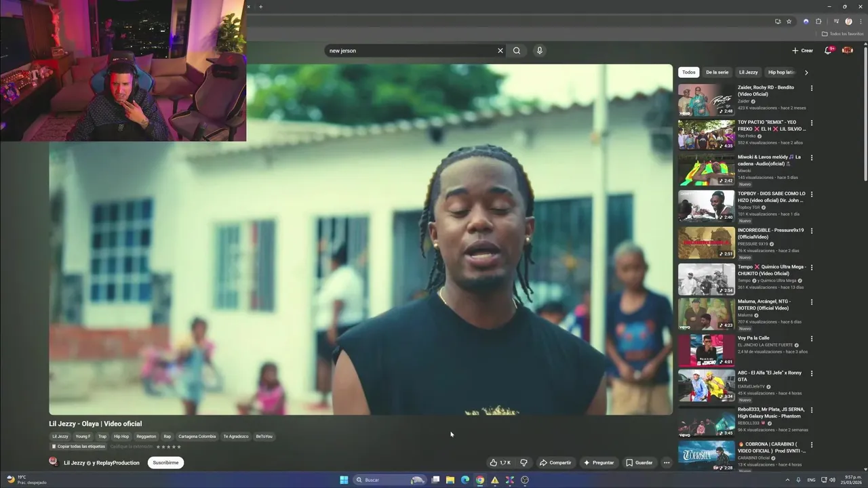Click the Crear button
Screen dimensions: 868x488
(x=802, y=50)
